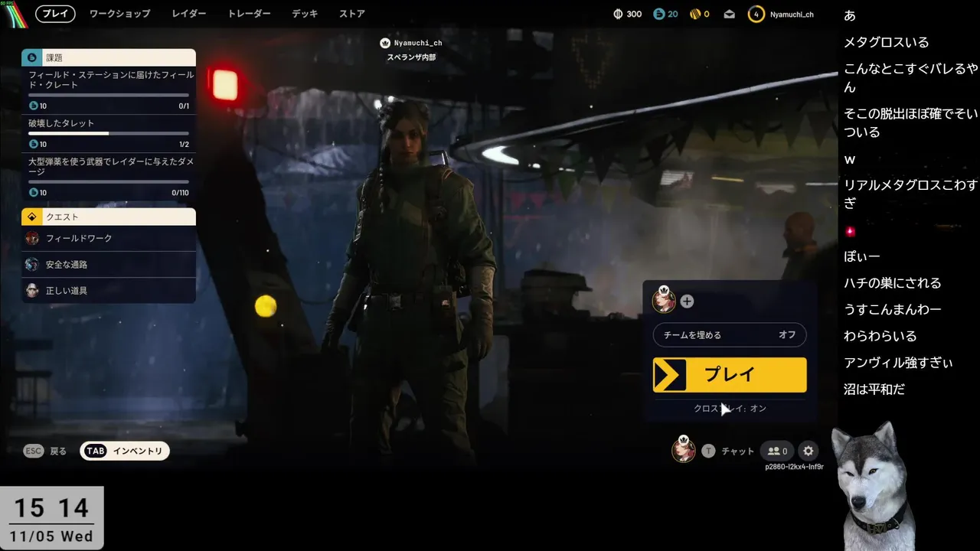Toggle チームを埋める option
Viewport: 980px width, 551px height.
click(x=730, y=335)
